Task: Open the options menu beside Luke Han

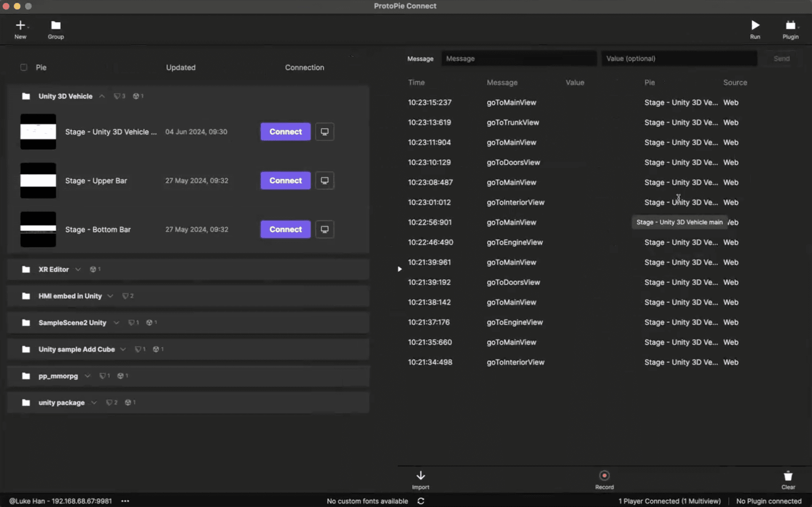Action: [x=125, y=501]
